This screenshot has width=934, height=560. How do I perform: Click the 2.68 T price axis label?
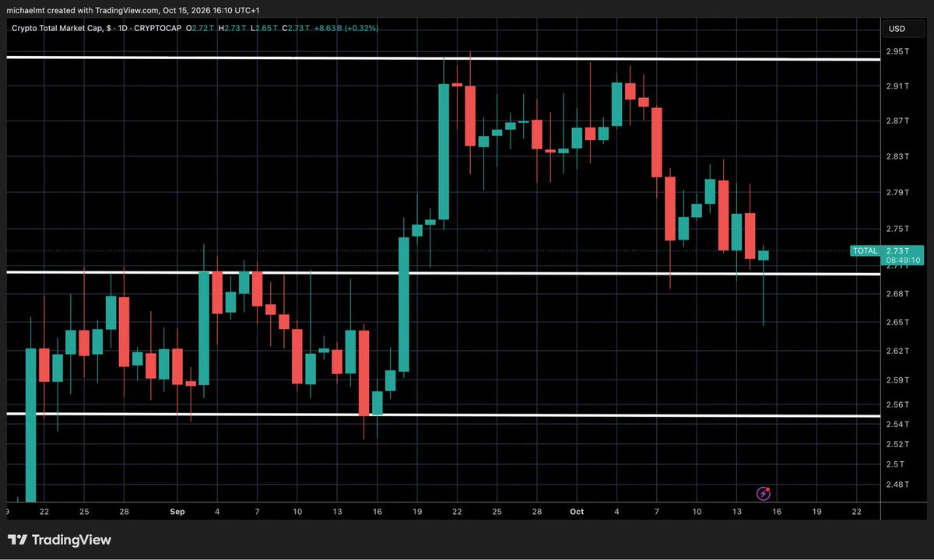898,294
